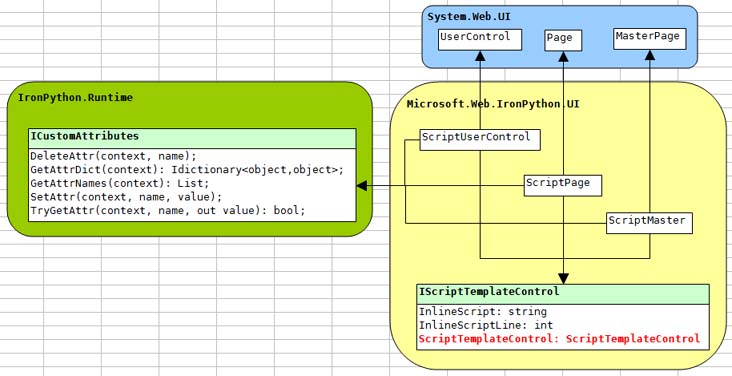Click the TryGetAttr method line
Image resolution: width=732 pixels, height=376 pixels.
[x=168, y=210]
